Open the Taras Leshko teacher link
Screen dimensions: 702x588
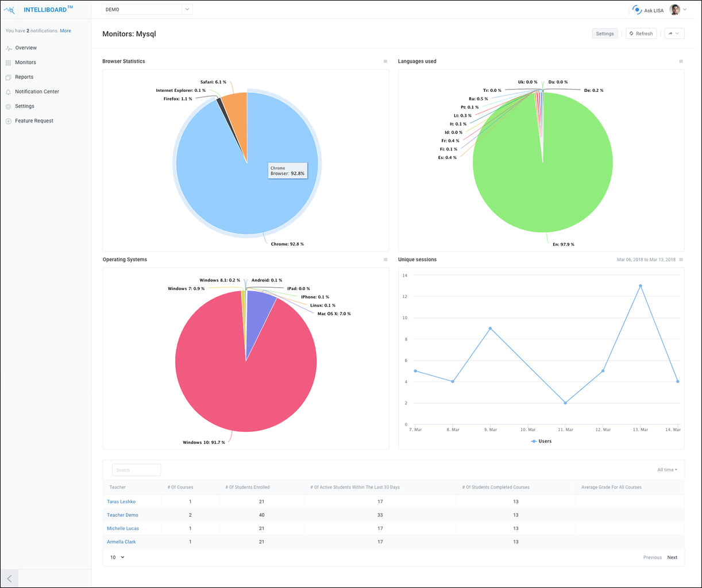point(121,502)
